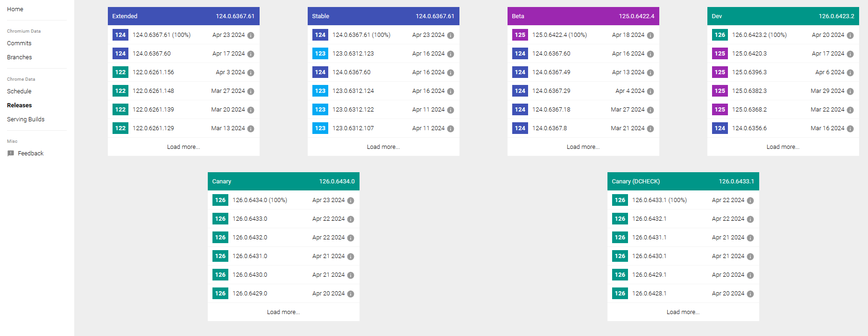Viewport: 868px width, 336px height.
Task: Open Schedule page from sidebar
Action: tap(19, 91)
